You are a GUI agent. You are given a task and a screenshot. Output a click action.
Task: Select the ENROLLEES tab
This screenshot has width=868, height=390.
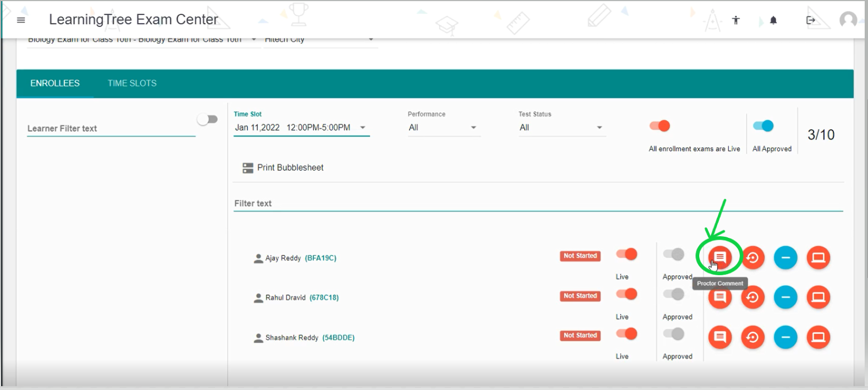point(55,83)
